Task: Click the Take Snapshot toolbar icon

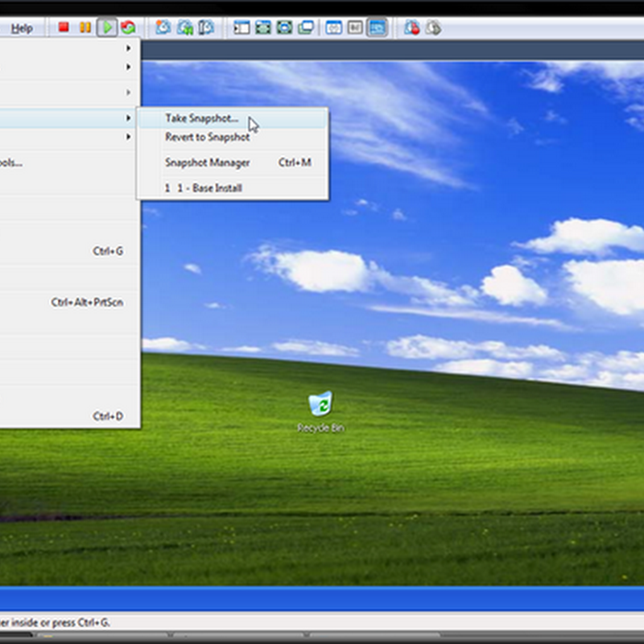Action: [x=163, y=27]
